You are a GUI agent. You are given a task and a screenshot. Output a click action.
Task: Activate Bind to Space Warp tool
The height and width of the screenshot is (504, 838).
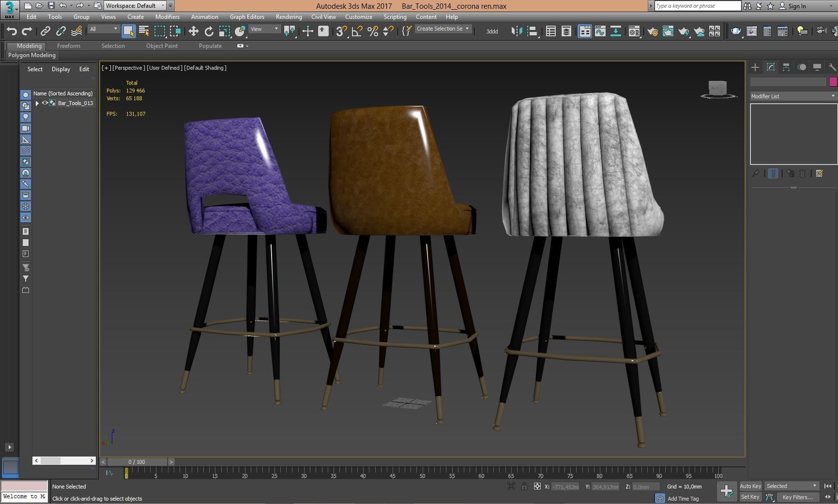point(76,31)
